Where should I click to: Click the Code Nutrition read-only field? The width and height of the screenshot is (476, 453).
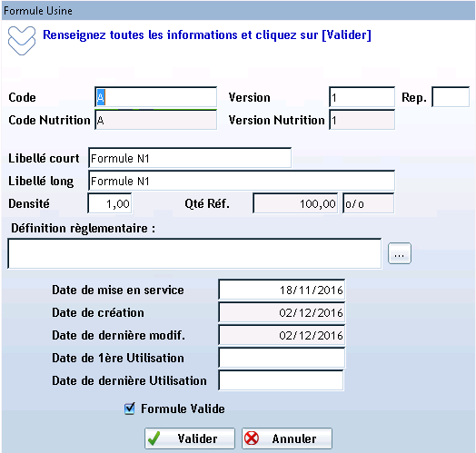pos(155,120)
